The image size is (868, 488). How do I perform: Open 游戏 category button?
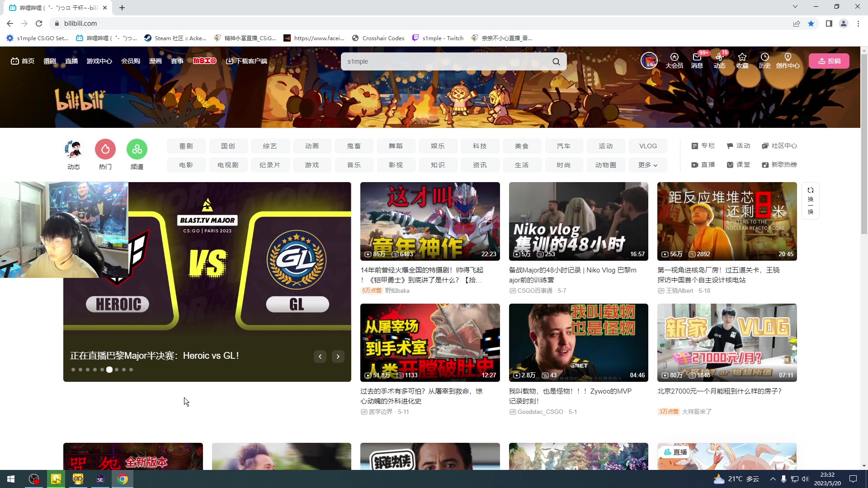312,165
